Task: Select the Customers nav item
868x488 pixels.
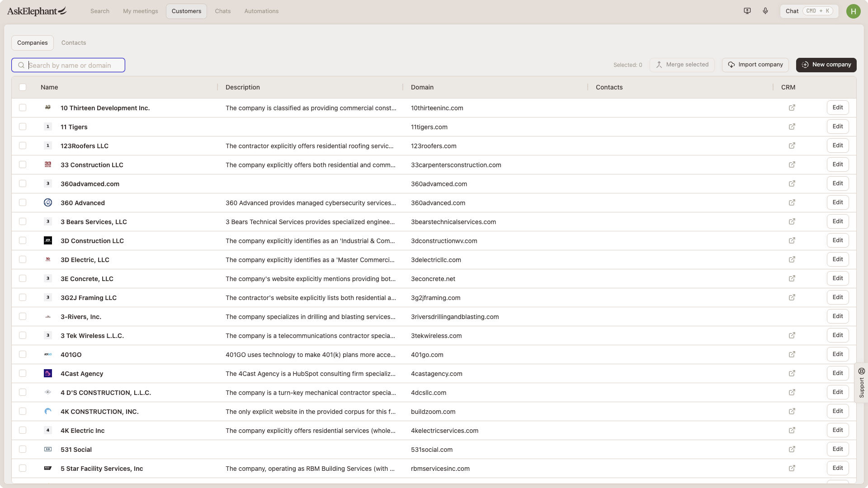Action: pos(186,11)
